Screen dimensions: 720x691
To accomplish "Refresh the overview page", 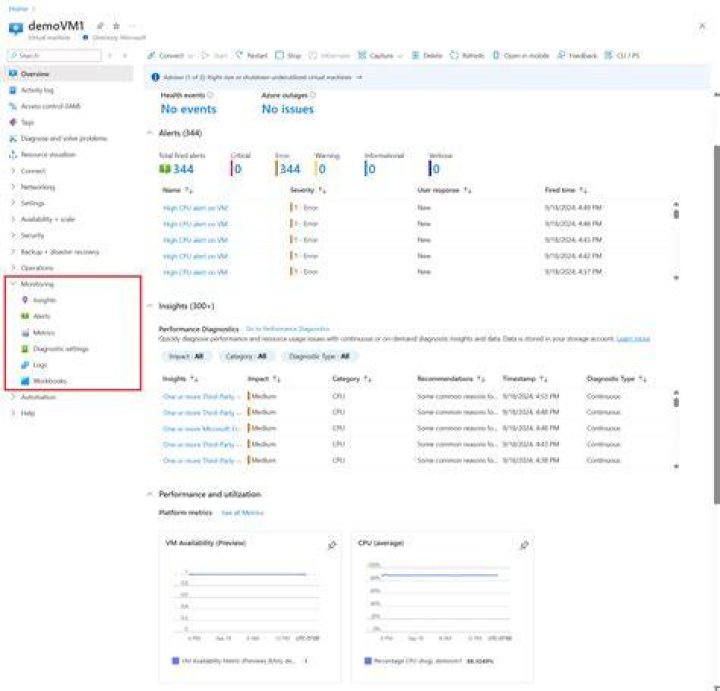I will [x=467, y=56].
